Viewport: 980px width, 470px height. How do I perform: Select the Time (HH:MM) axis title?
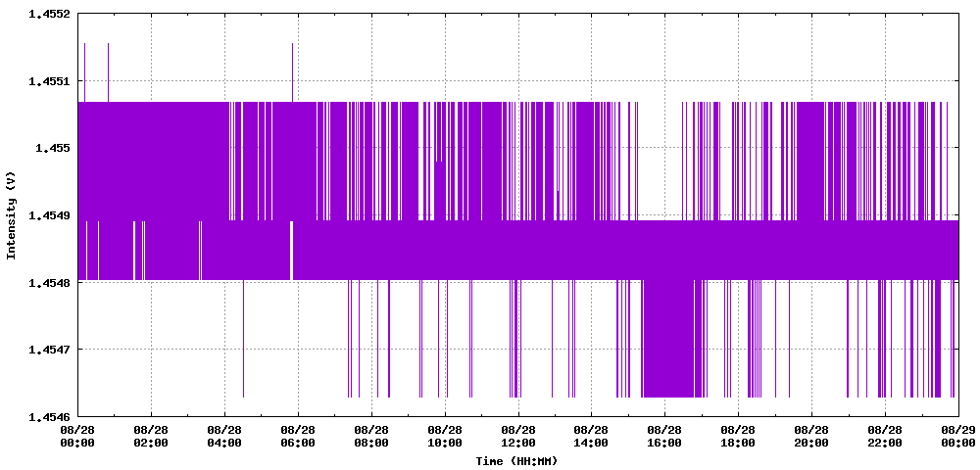point(515,461)
